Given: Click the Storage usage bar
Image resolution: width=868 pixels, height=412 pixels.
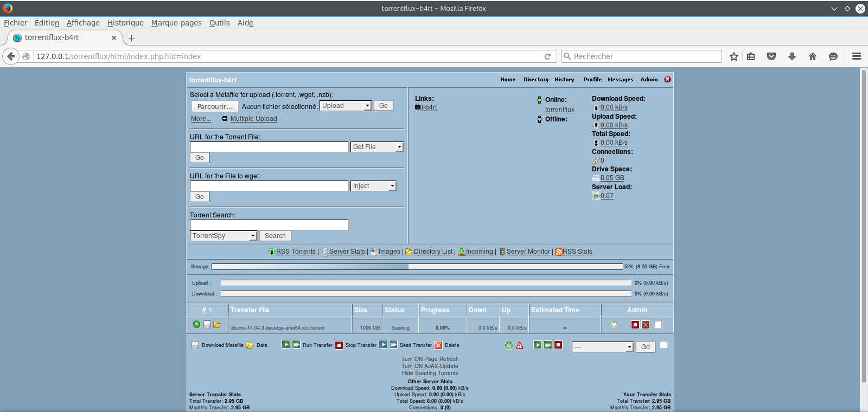Looking at the screenshot, I should pyautogui.click(x=417, y=267).
